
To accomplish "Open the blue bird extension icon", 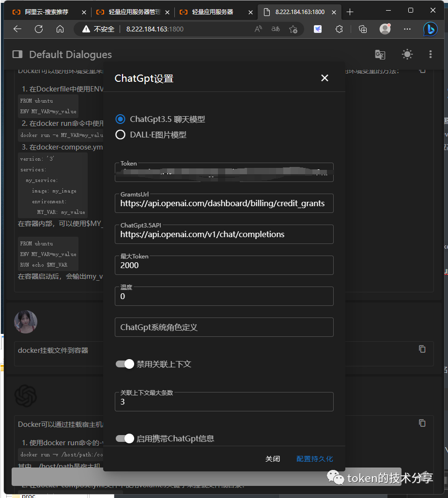I will click(x=318, y=29).
